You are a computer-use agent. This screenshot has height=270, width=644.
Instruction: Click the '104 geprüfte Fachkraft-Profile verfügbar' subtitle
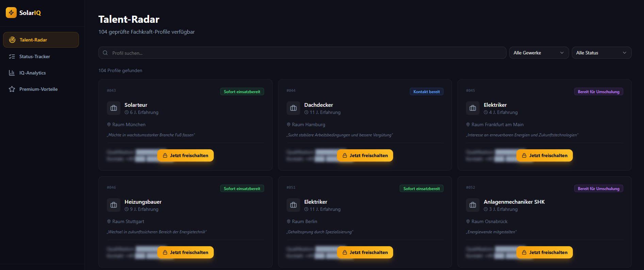[147, 32]
